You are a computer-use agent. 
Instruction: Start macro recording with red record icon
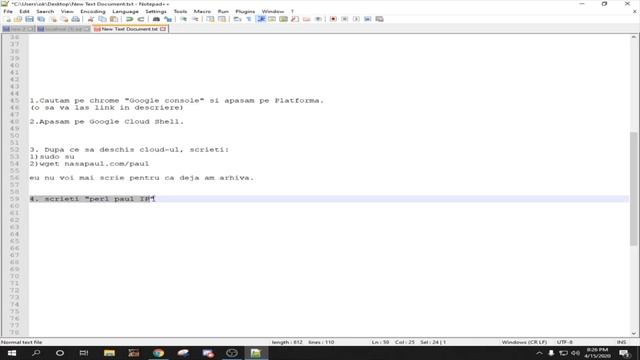click(333, 19)
